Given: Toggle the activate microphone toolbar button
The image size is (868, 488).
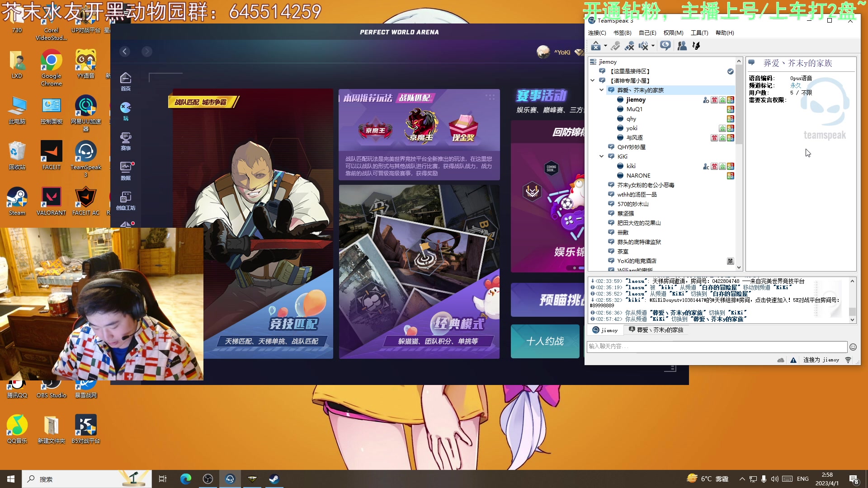Looking at the screenshot, I should pos(615,46).
